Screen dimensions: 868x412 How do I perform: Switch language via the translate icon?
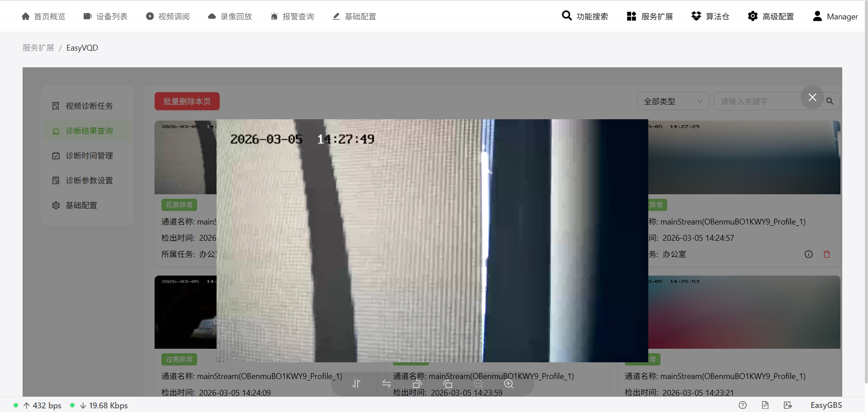coord(788,405)
